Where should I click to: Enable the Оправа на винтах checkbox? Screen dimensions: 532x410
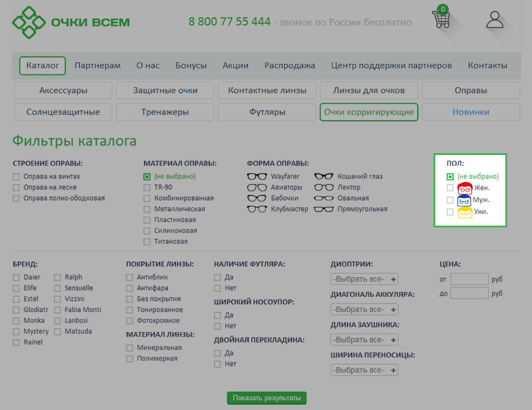[16, 176]
